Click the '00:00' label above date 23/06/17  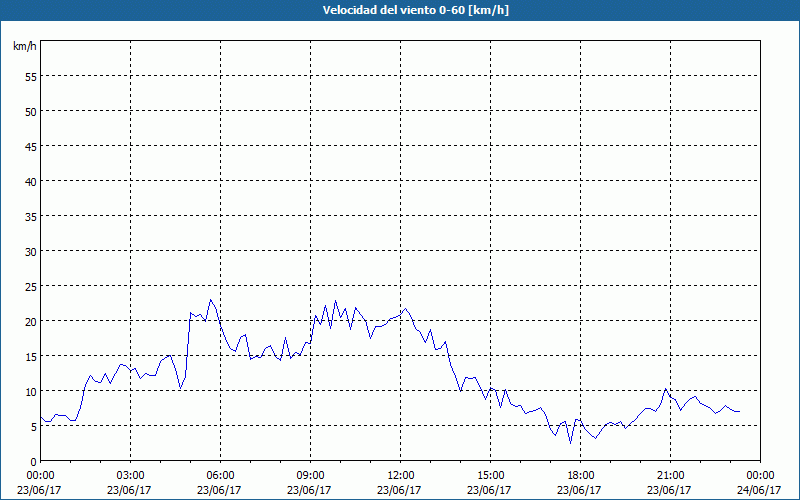[40, 476]
